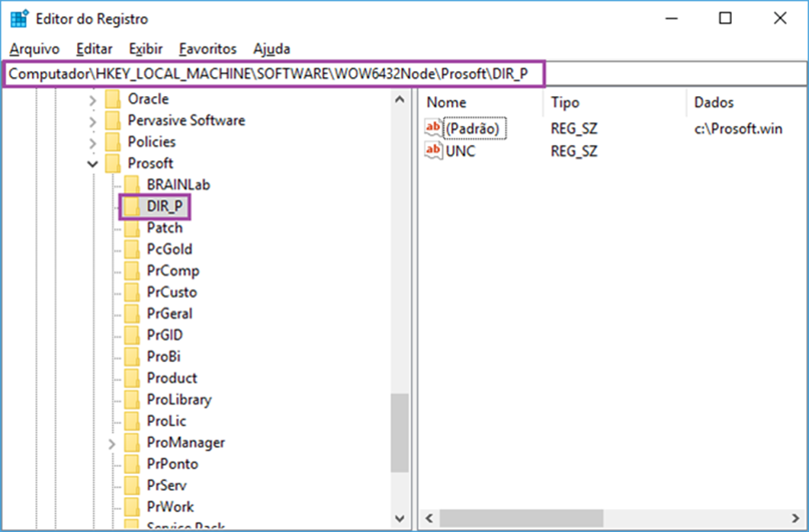Select the PrPonto folder icon
This screenshot has height=532, width=809.
(x=132, y=464)
